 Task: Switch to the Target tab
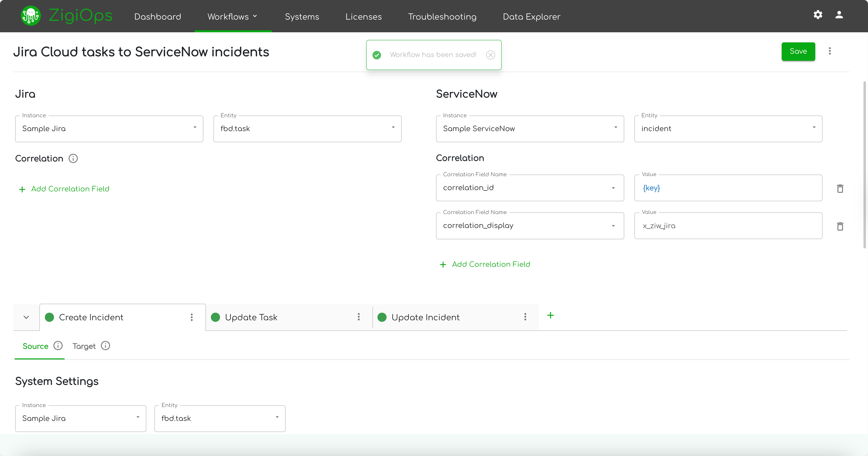(84, 346)
